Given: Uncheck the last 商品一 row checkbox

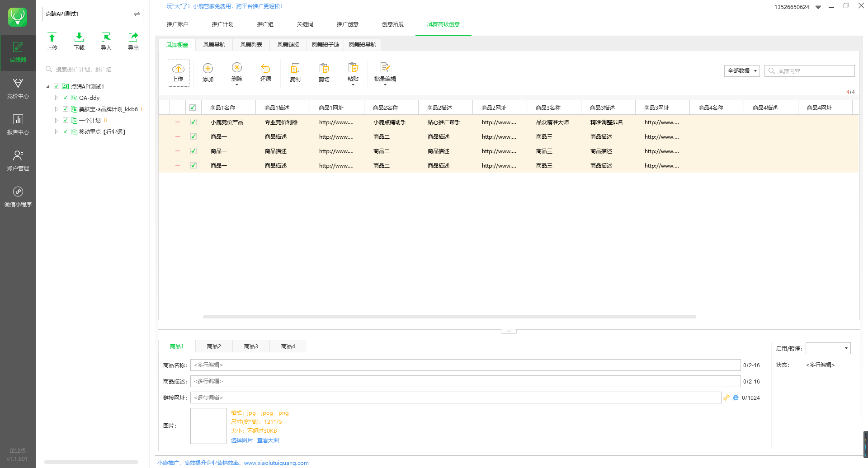Looking at the screenshot, I should (193, 165).
